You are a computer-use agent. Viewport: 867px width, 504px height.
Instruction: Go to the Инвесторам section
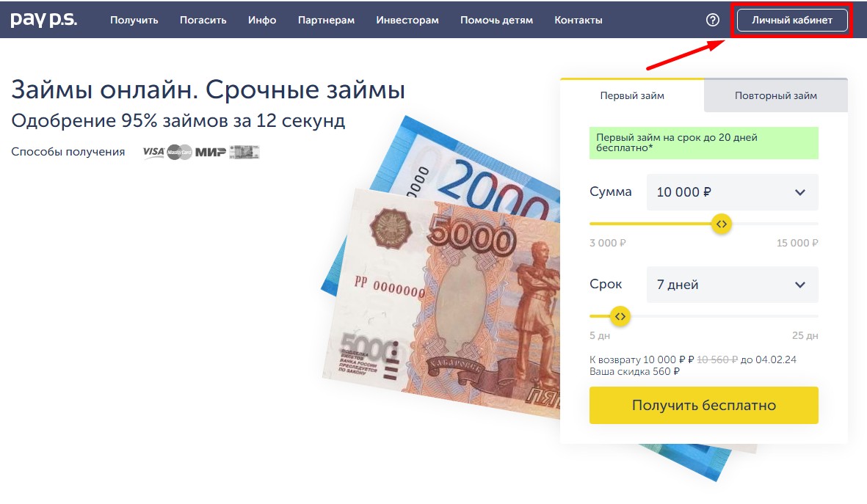407,20
